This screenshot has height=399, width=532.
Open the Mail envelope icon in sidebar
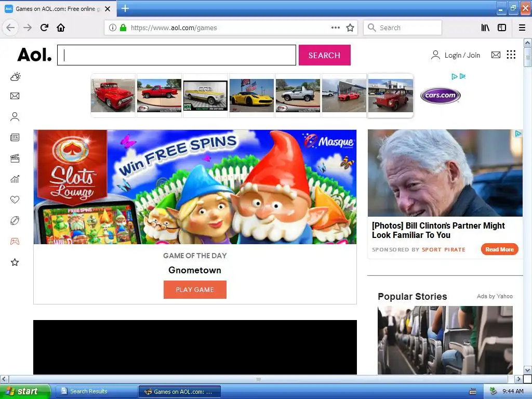pos(15,96)
